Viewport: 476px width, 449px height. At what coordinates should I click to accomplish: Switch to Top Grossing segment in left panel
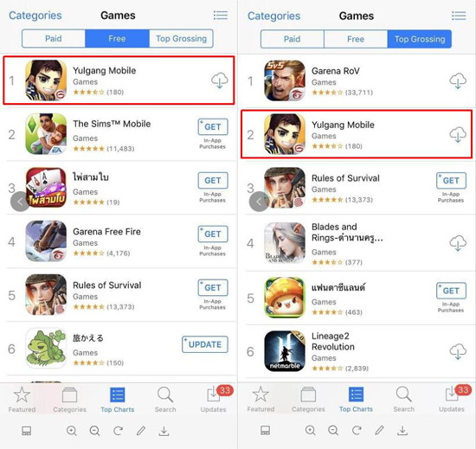click(x=181, y=39)
